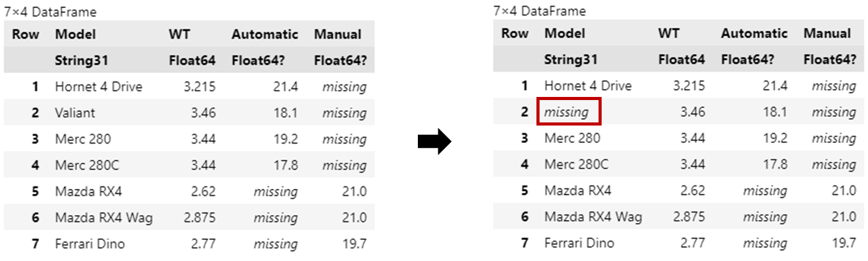
Task: Click the Automatic header in left table
Action: coord(265,34)
